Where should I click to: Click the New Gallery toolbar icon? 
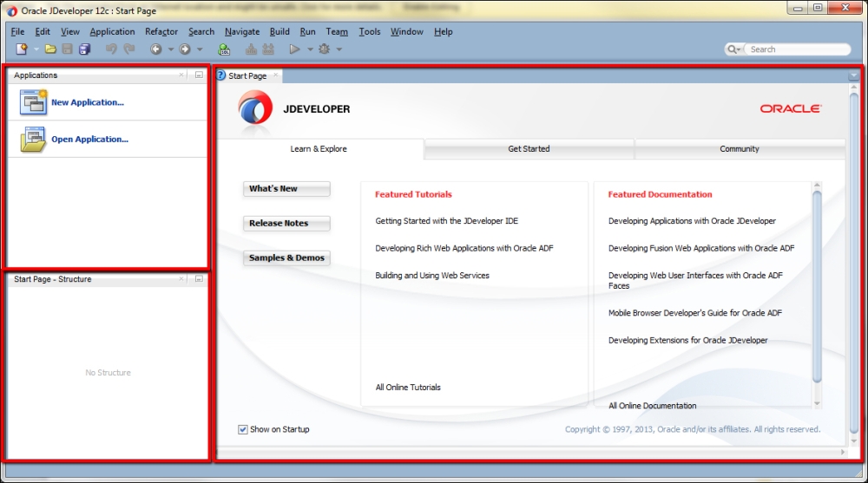[x=22, y=49]
